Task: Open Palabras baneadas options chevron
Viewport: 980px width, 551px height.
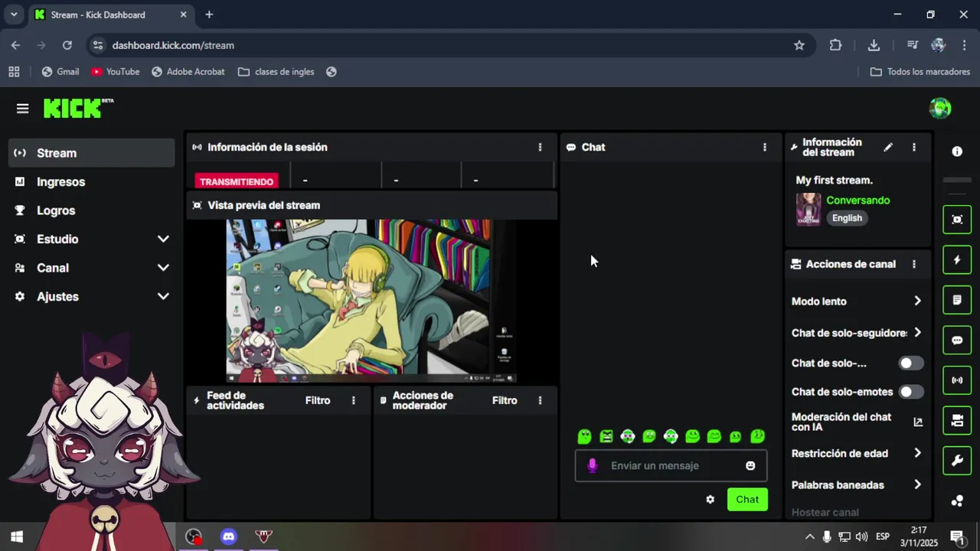Action: (917, 484)
